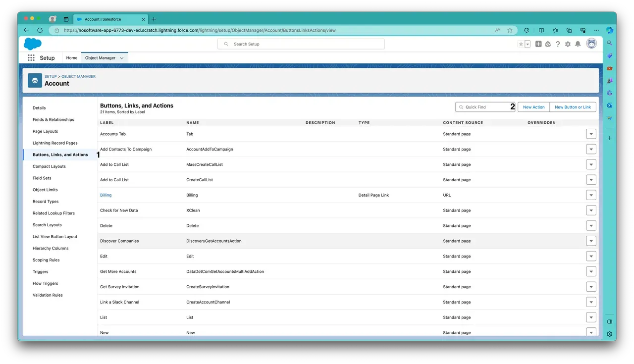Click the Salesforce cloud logo
Image resolution: width=634 pixels, height=364 pixels.
(32, 44)
